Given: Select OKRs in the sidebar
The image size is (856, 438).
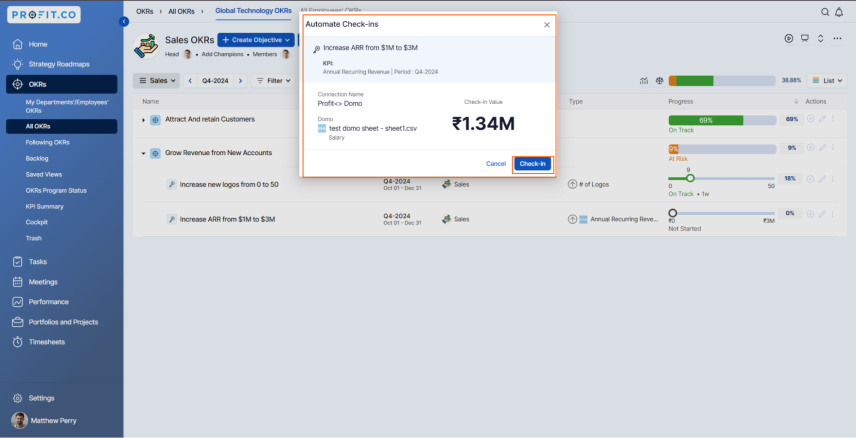Looking at the screenshot, I should 61,85.
